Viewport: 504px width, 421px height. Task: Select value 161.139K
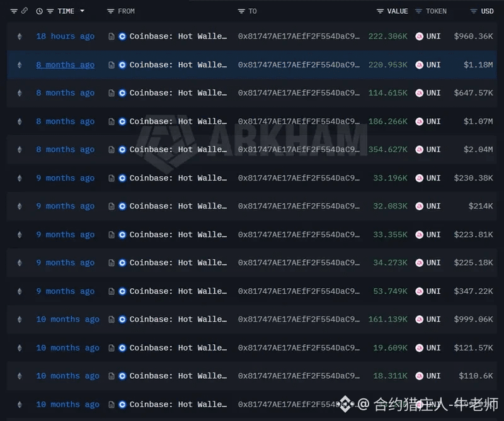pos(387,319)
